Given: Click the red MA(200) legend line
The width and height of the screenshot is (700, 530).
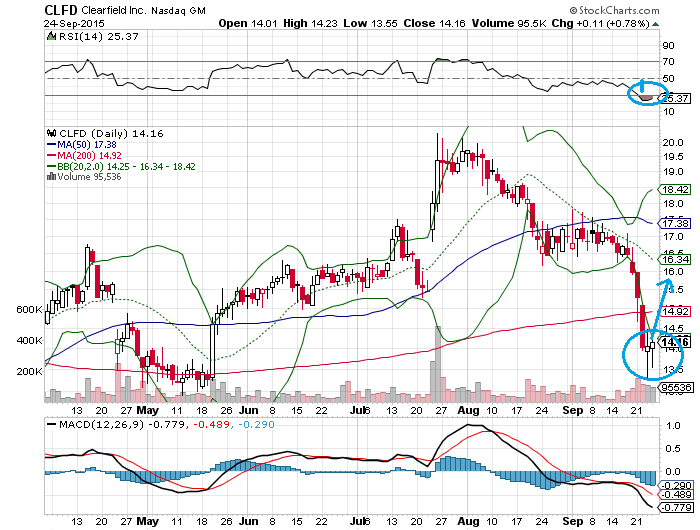Looking at the screenshot, I should (52, 155).
